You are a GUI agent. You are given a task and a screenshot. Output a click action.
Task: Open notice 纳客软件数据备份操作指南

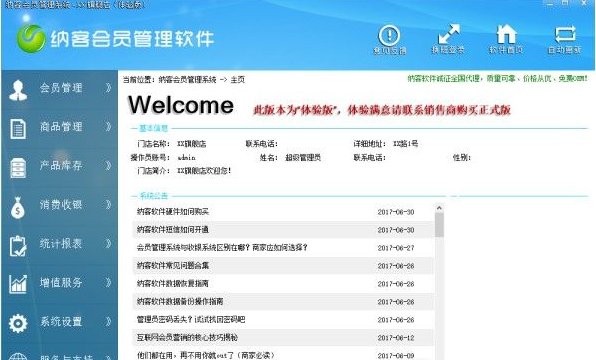tap(180, 301)
